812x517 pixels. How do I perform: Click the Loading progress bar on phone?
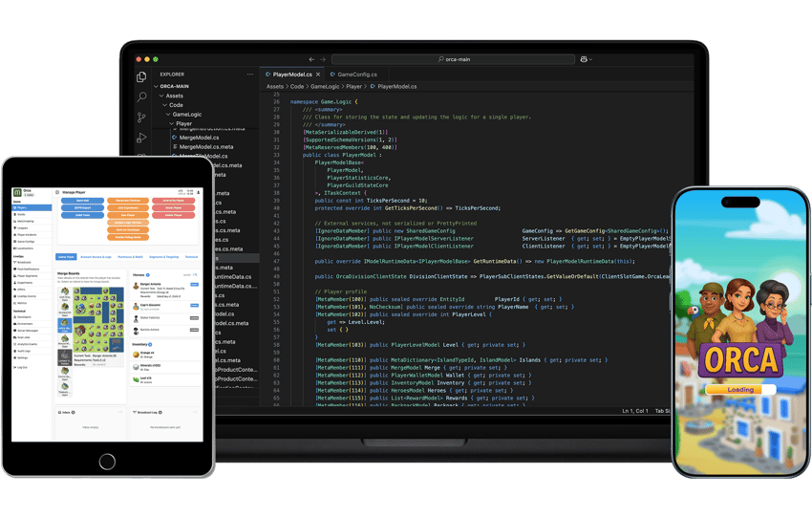click(x=738, y=390)
